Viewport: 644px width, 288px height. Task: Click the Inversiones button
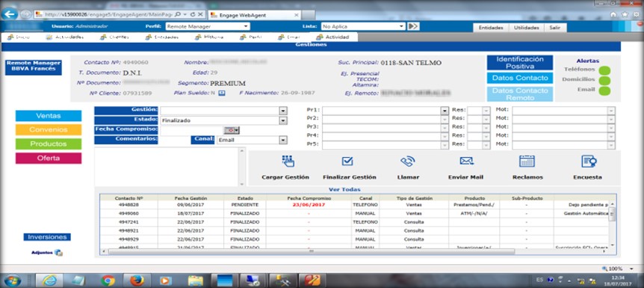pos(47,237)
